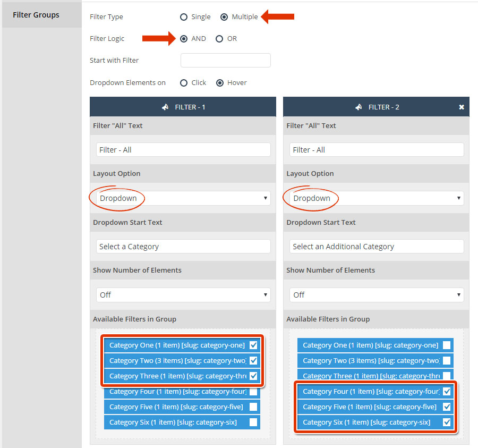This screenshot has height=448, width=478.
Task: Check Category Five in Filter 1
Action: (x=253, y=407)
